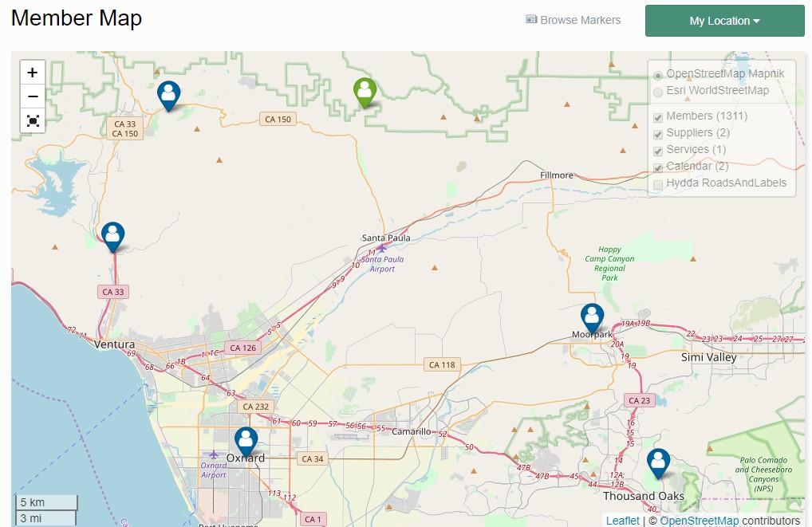Open member marker north of Ventura

(113, 237)
